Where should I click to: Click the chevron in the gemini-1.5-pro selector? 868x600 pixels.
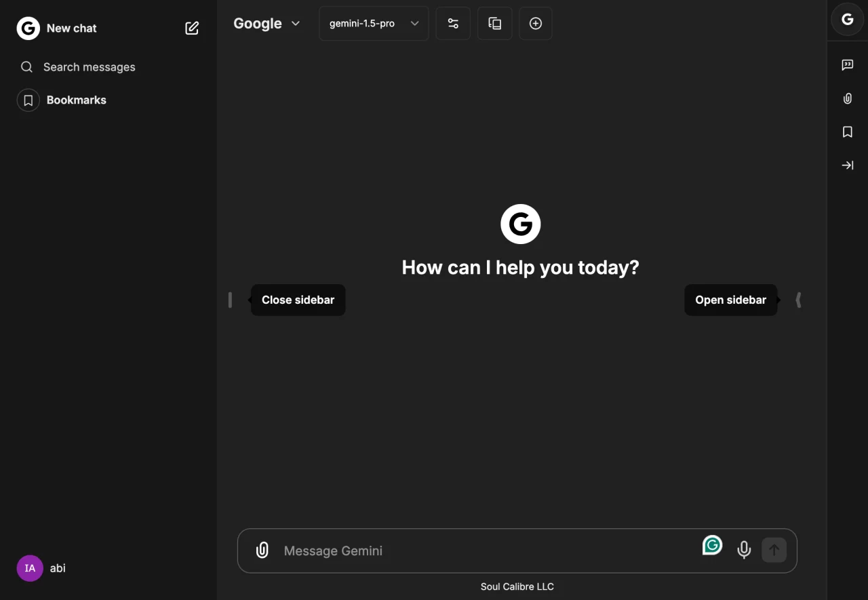tap(414, 23)
